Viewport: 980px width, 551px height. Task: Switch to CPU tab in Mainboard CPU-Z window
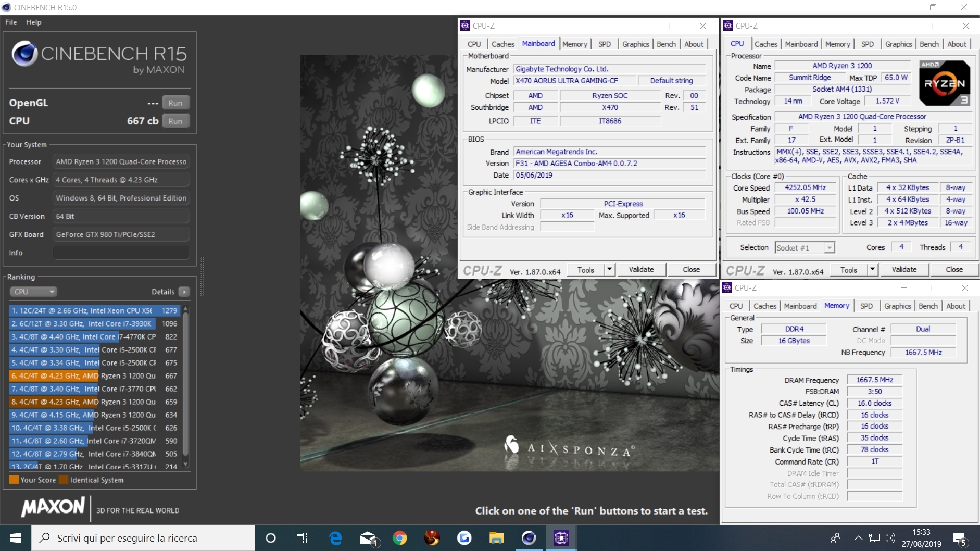(x=474, y=44)
